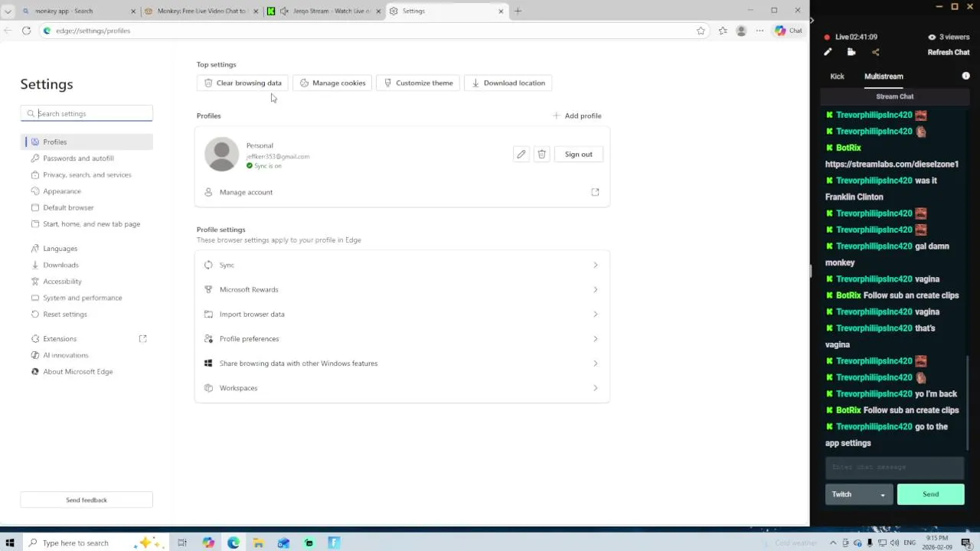Open Reset settings

(87, 315)
